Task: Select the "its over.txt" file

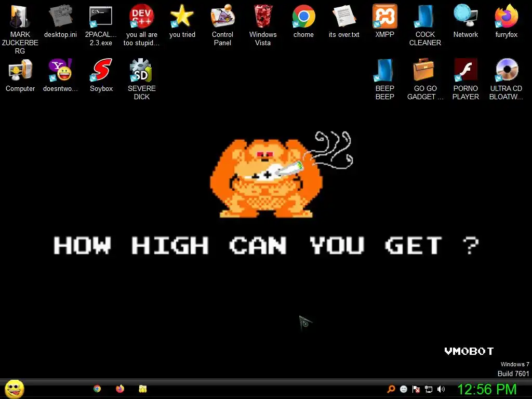Action: [x=344, y=16]
